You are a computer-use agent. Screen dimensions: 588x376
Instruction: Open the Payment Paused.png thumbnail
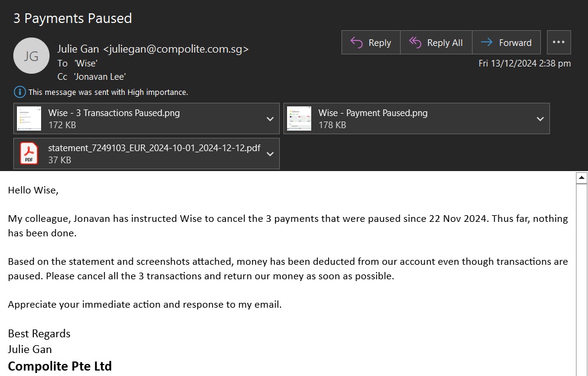coord(299,118)
